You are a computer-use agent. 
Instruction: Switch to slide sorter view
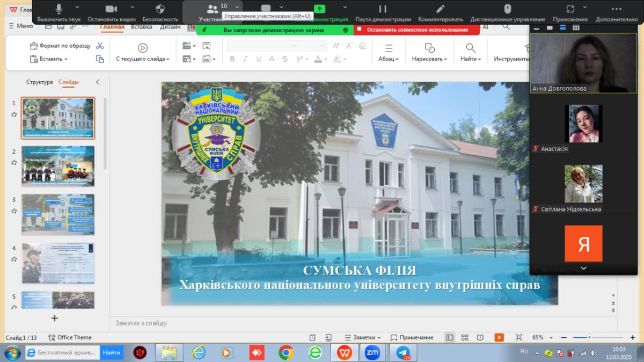pos(465,337)
